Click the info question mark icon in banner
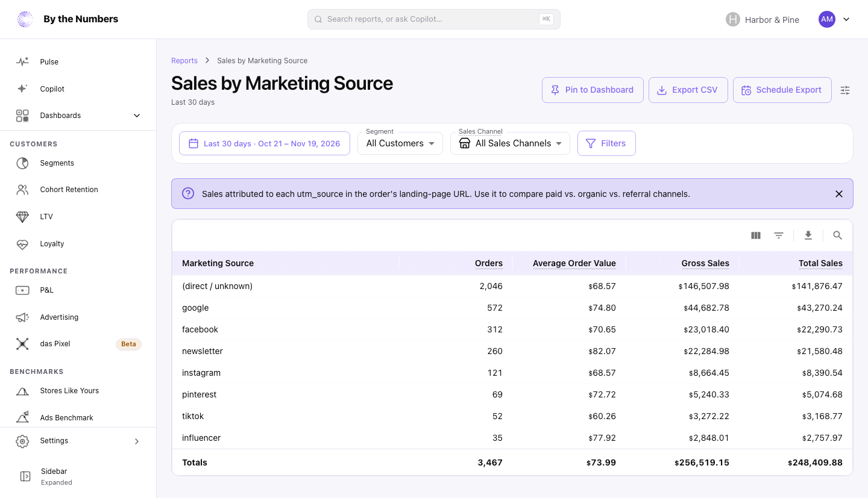868x498 pixels. (188, 194)
